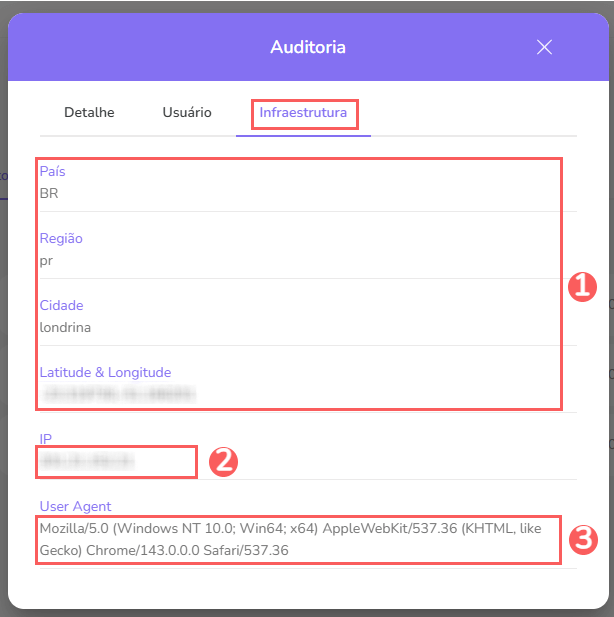Click the BR country value
Image resolution: width=614 pixels, height=617 pixels.
coord(49,193)
